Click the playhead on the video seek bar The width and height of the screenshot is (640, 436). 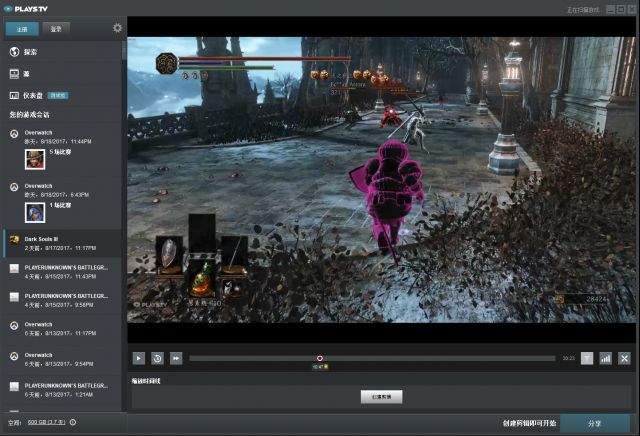point(320,358)
